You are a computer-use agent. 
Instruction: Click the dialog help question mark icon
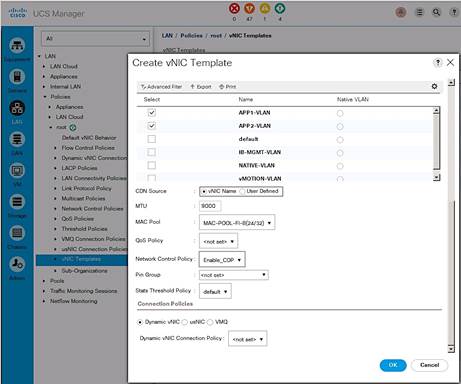[438, 62]
